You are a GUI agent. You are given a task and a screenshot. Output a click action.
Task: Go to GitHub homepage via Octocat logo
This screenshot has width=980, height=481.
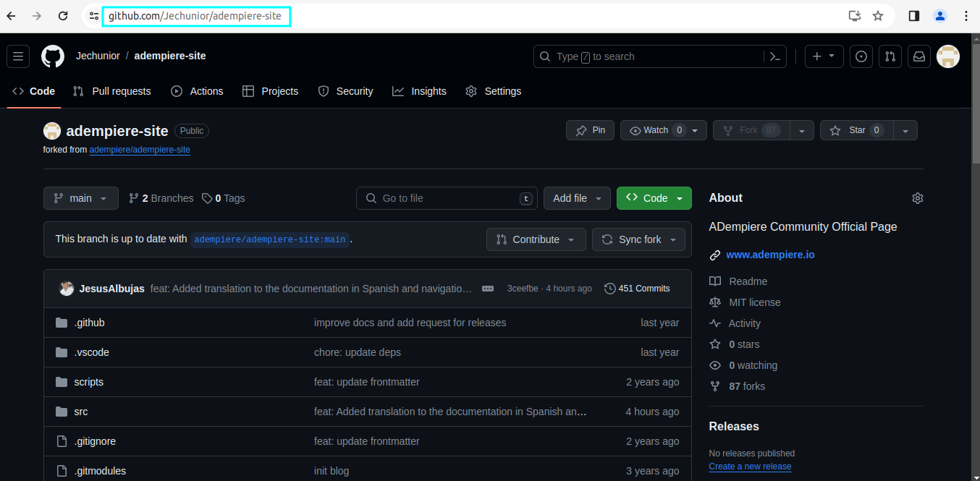(x=53, y=56)
